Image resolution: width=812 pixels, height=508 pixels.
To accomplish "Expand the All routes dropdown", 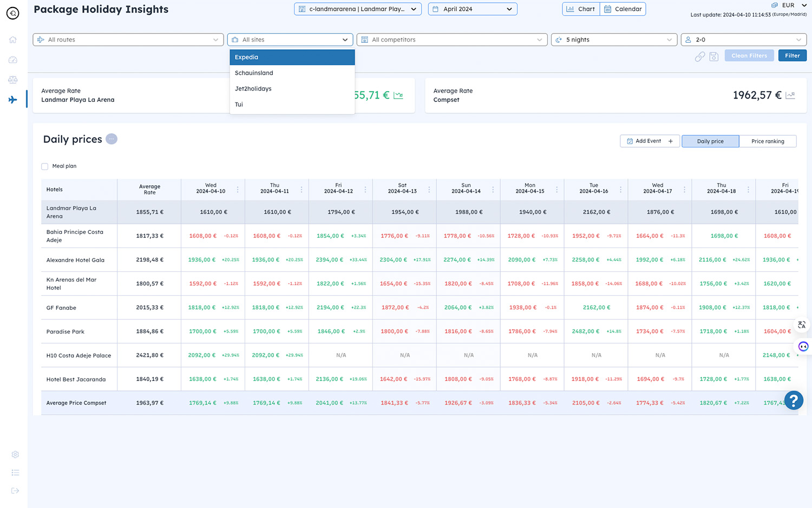I will point(128,40).
